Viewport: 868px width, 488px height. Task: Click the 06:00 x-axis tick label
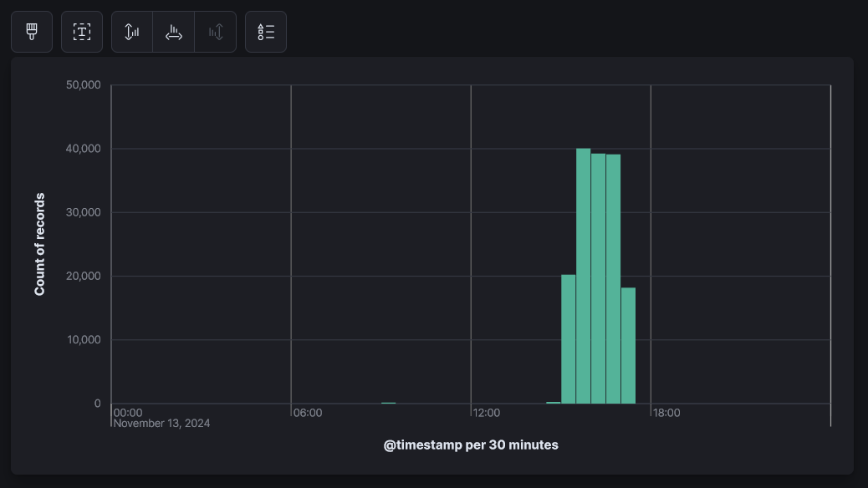[x=307, y=413]
